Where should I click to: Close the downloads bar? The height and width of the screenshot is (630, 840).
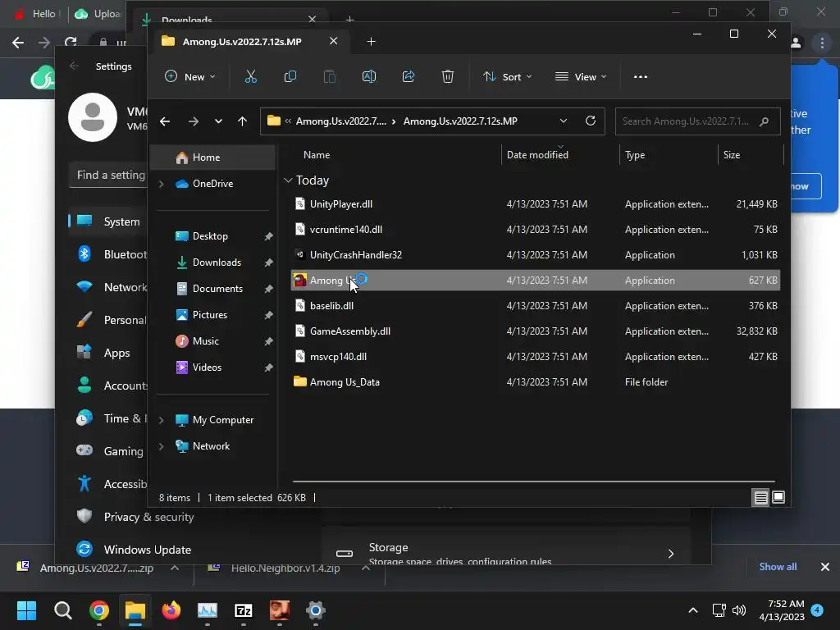pos(825,567)
